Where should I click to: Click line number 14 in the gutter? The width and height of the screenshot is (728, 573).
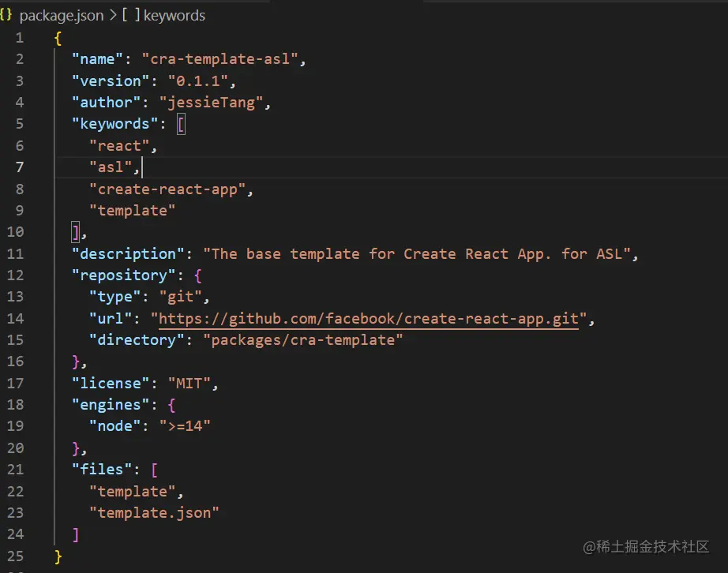(x=15, y=319)
